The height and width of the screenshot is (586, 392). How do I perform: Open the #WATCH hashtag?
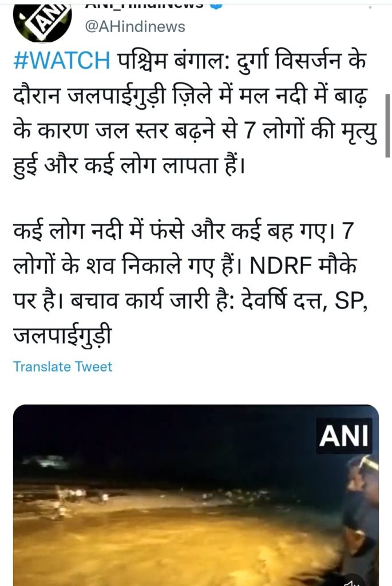(x=62, y=61)
